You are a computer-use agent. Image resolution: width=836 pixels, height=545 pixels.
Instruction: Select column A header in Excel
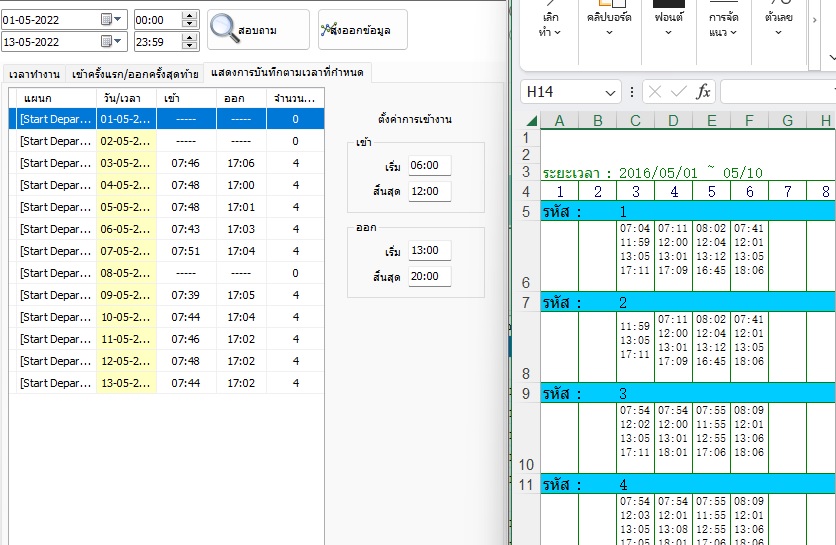(559, 121)
